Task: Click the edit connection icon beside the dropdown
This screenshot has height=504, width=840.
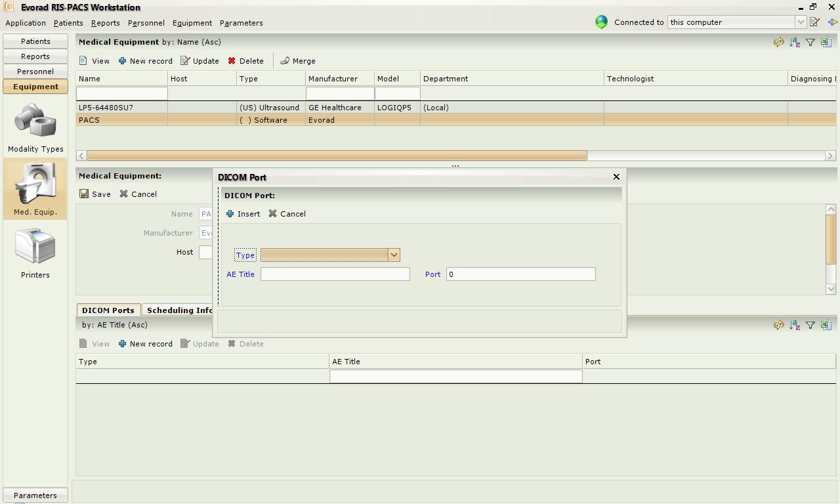Action: pyautogui.click(x=814, y=22)
